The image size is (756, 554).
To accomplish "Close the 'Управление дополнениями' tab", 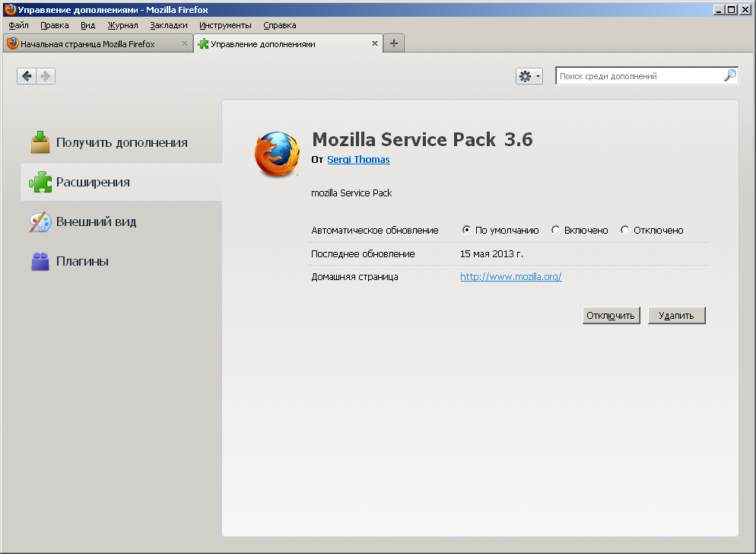I will tap(375, 43).
